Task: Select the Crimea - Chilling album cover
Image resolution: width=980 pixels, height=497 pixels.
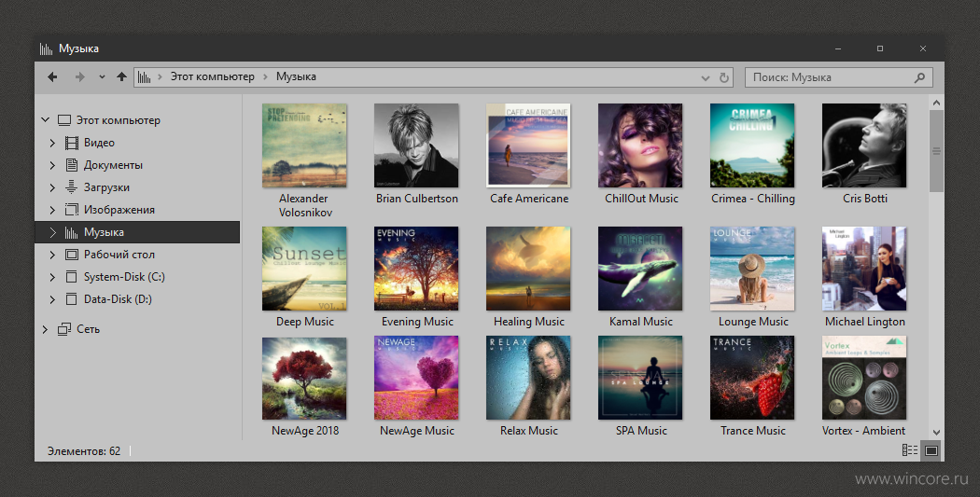Action: [x=752, y=145]
